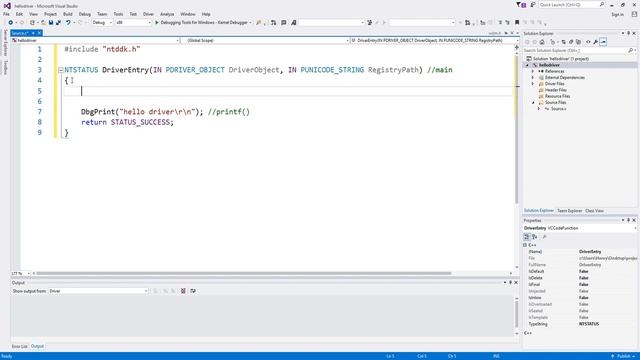Click Solution Explorer Collapse All icon

click(x=571, y=42)
